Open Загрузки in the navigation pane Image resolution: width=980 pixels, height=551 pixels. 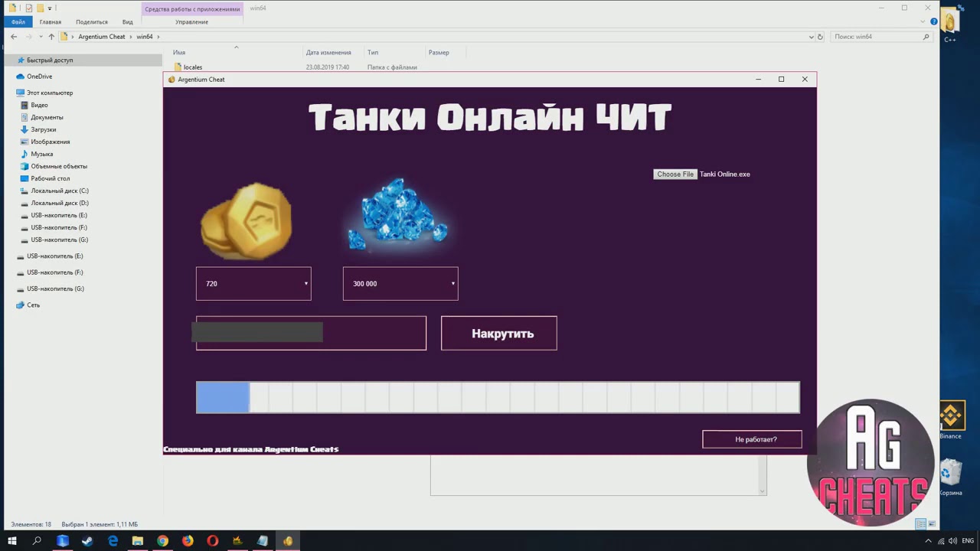pyautogui.click(x=43, y=129)
